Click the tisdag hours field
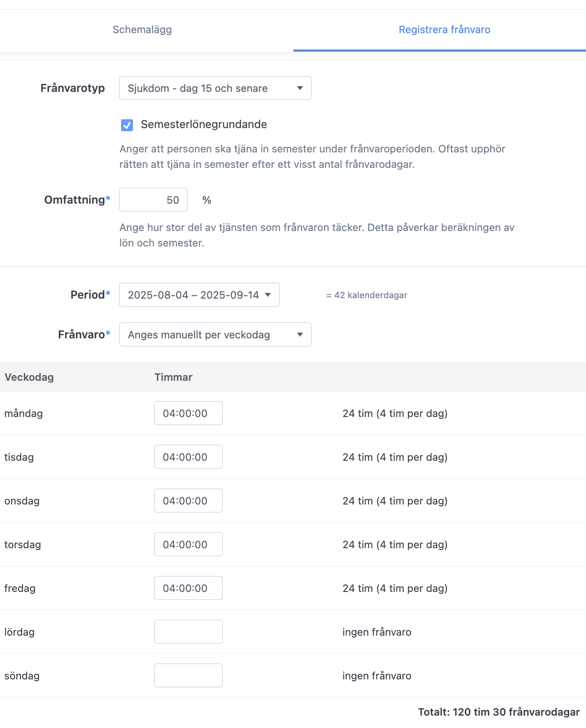 (x=188, y=457)
